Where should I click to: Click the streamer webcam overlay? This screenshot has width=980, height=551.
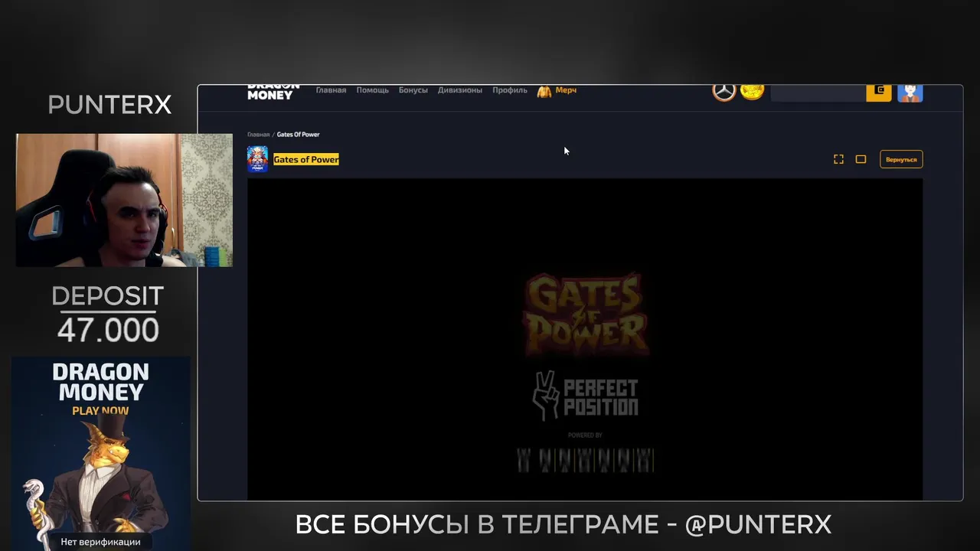click(124, 201)
